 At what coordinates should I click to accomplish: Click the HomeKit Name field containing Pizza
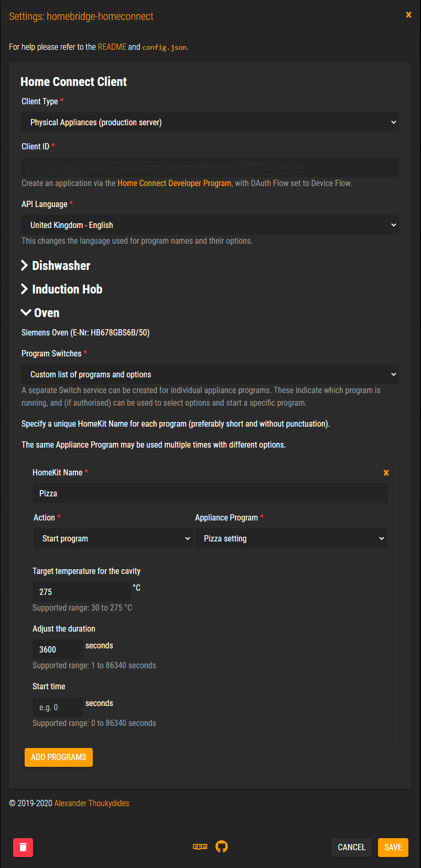pos(210,493)
